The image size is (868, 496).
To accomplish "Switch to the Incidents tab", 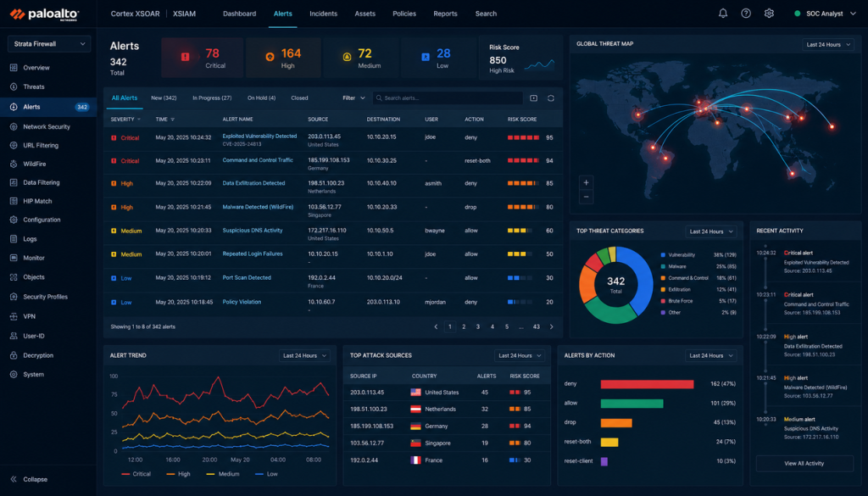I will (x=323, y=14).
